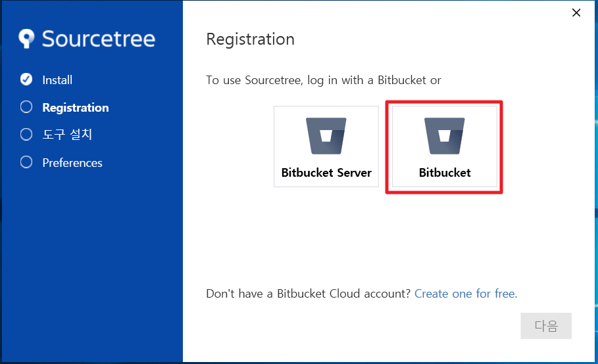Select the Preferences step circle
Viewport: 598px width, 364px height.
[26, 162]
